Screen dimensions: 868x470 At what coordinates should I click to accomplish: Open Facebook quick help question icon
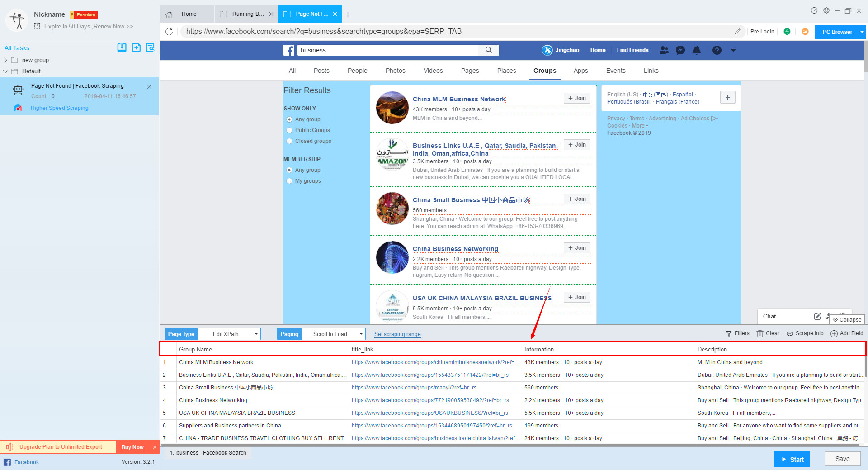click(x=717, y=50)
